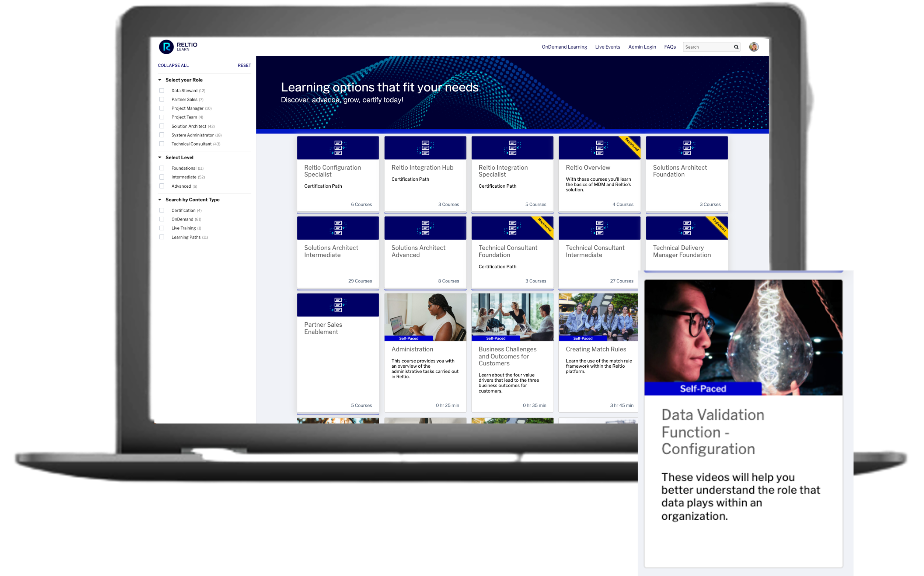Open the user profile avatar
924x576 pixels.
coord(753,47)
